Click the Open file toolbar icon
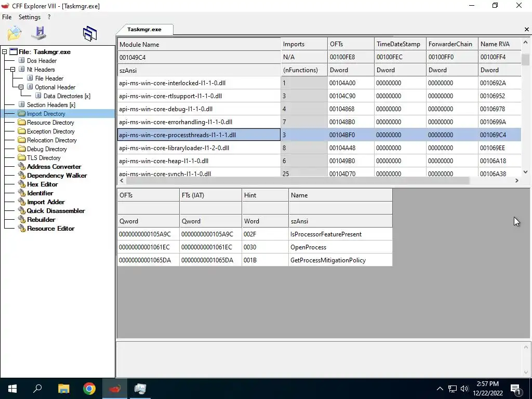The width and height of the screenshot is (532, 399). (x=14, y=33)
